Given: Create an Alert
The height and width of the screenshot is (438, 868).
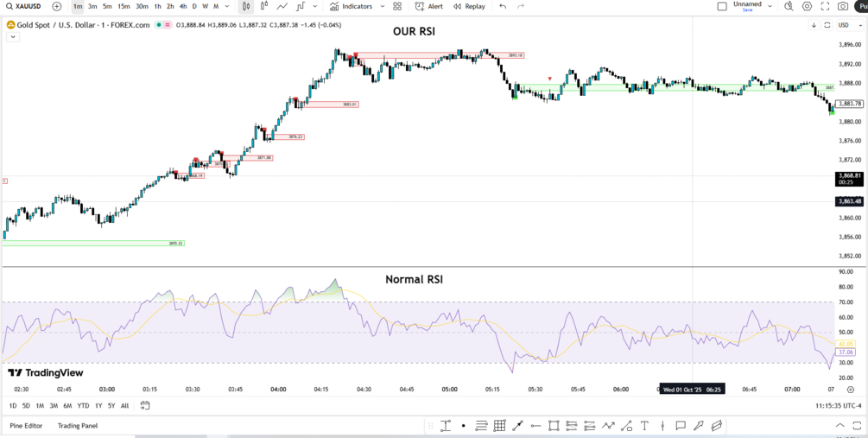Looking at the screenshot, I should (429, 7).
